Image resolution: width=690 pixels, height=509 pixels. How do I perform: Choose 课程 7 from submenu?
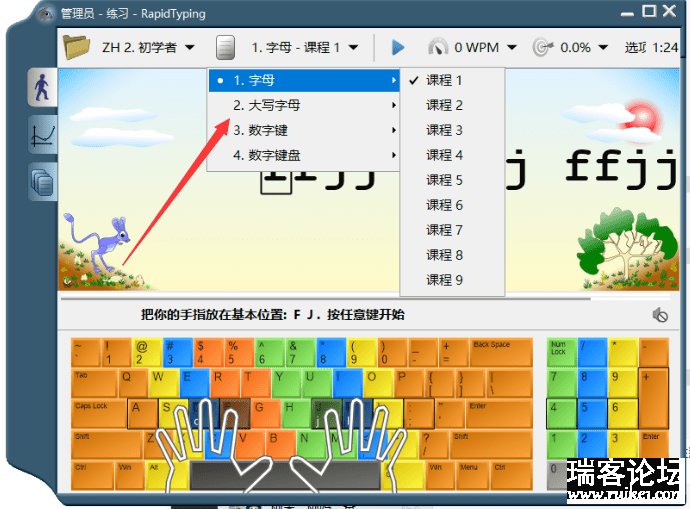pyautogui.click(x=452, y=230)
